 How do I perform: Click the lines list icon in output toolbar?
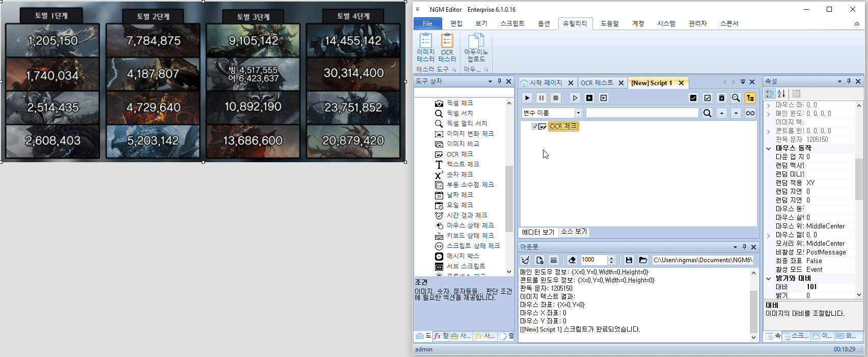coord(554,260)
